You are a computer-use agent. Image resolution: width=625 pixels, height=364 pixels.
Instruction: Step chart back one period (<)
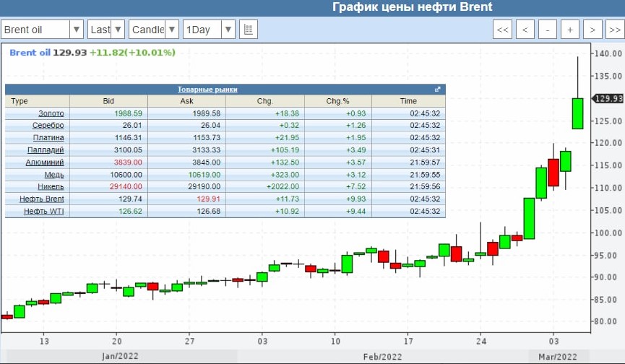526,30
